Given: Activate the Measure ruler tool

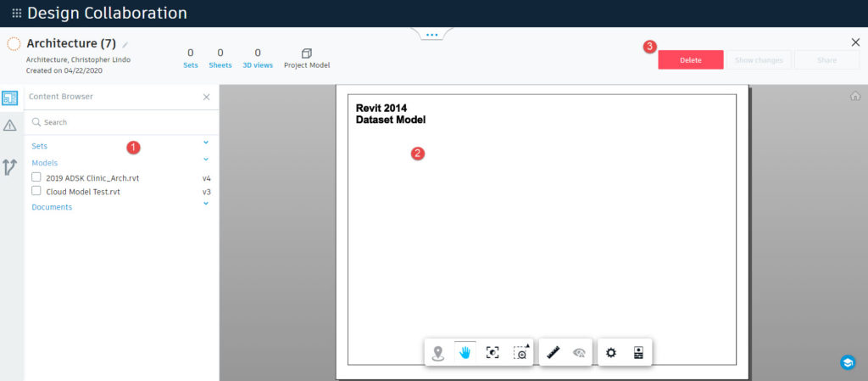Looking at the screenshot, I should pos(554,353).
